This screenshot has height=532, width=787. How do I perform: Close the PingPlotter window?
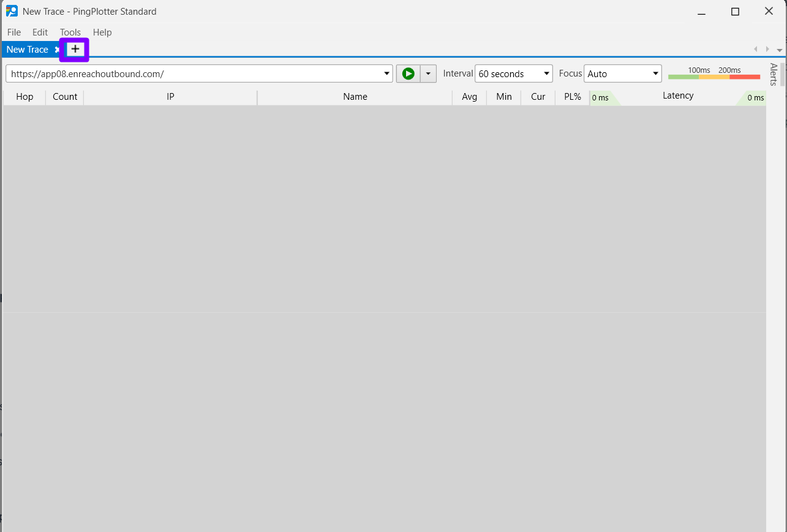tap(769, 11)
